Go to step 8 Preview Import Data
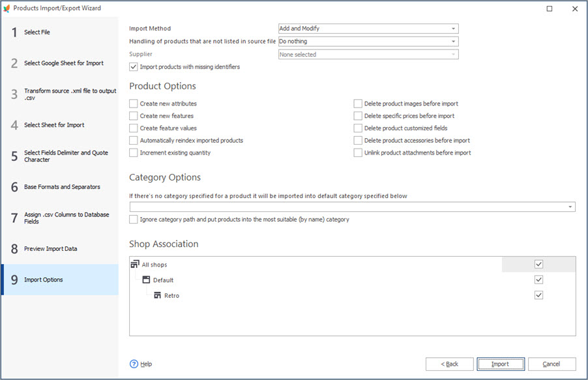The height and width of the screenshot is (380, 588). click(x=60, y=249)
